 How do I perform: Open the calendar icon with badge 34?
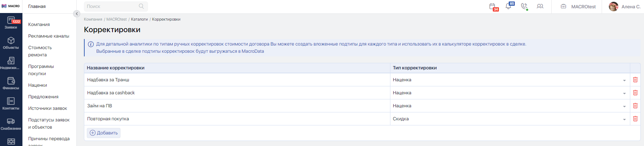click(493, 7)
